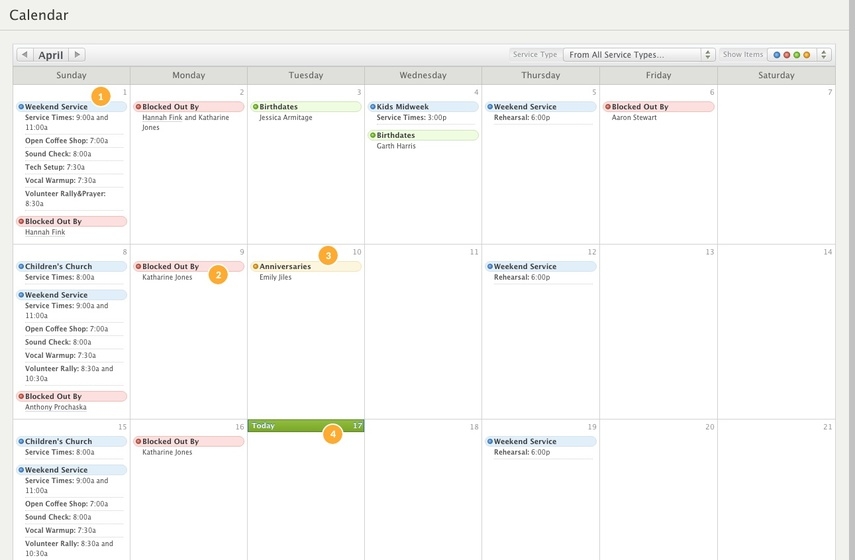Select the empty Saturday 7 day cell

pos(776,165)
